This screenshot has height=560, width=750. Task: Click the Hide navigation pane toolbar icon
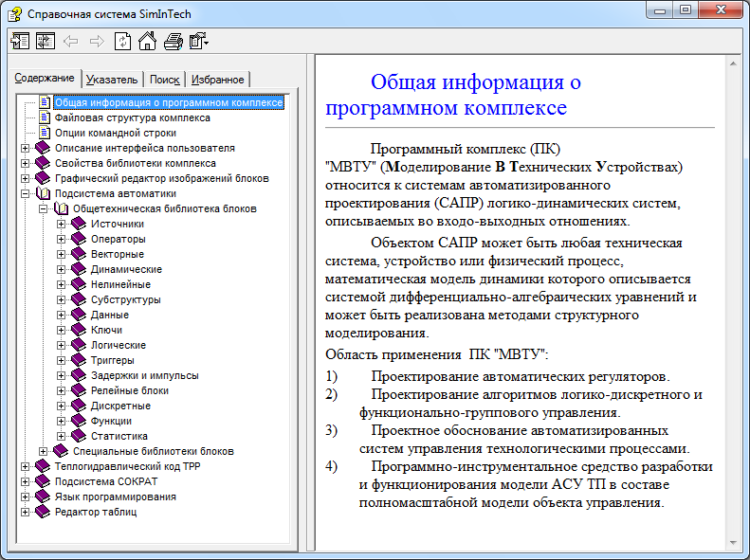tap(20, 41)
